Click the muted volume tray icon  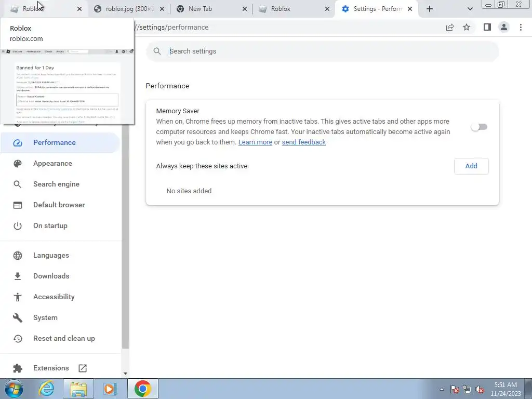[x=480, y=390]
